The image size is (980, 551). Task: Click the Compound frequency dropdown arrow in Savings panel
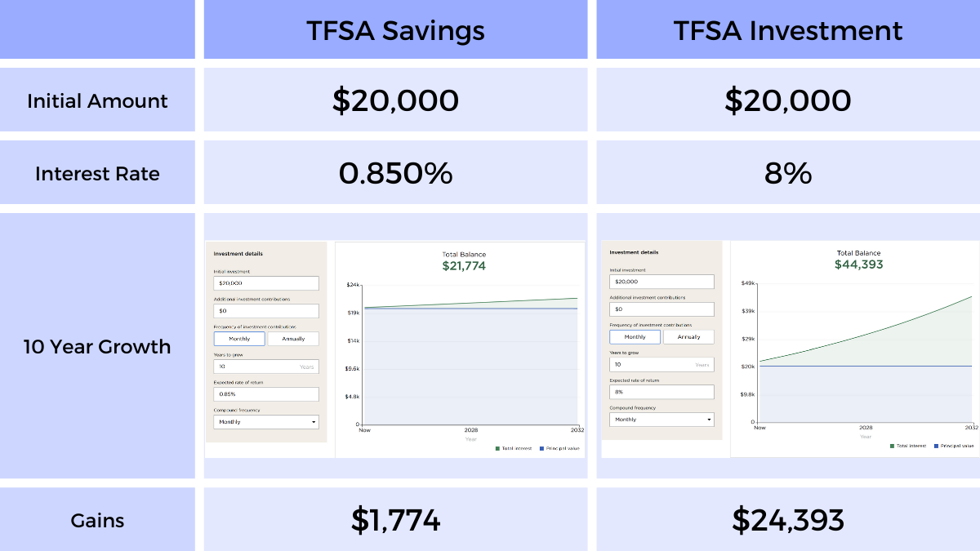pos(313,421)
